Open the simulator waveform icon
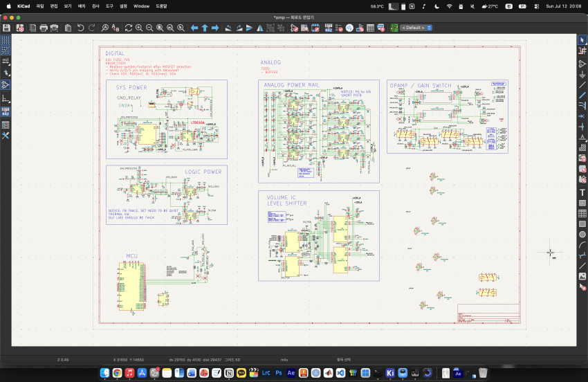 point(349,28)
